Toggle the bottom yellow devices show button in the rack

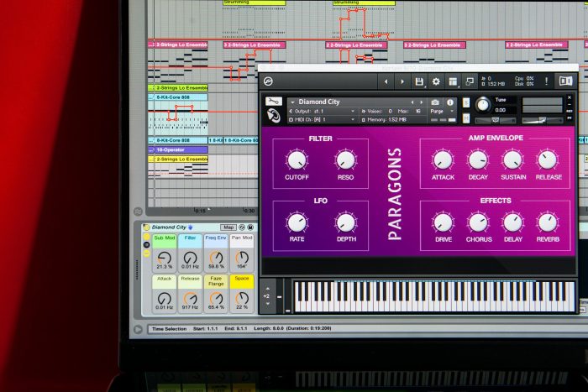(x=147, y=253)
